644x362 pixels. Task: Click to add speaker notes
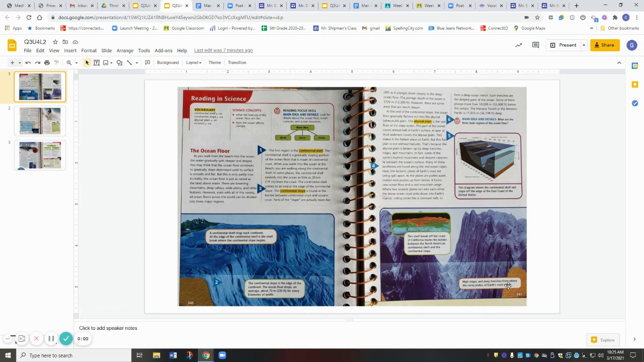coord(108,328)
